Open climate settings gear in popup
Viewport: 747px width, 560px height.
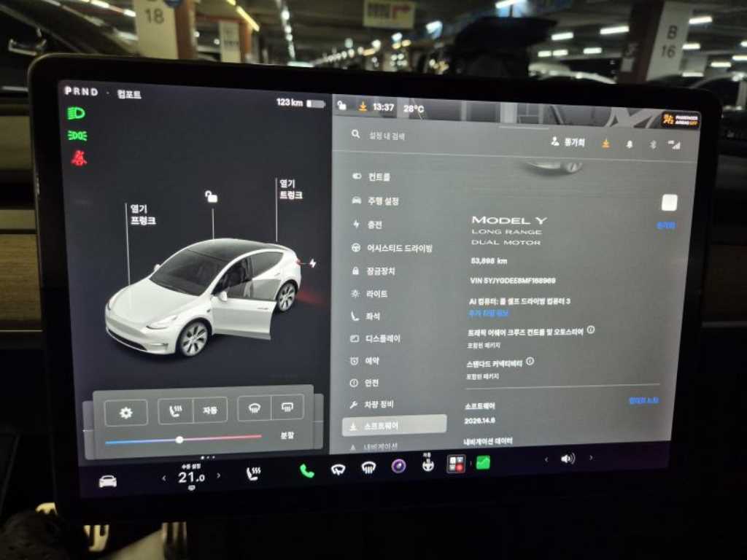click(125, 413)
